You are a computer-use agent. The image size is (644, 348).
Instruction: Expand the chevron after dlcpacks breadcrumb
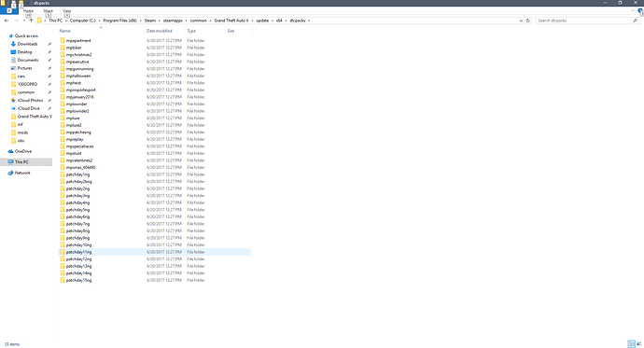coord(309,21)
